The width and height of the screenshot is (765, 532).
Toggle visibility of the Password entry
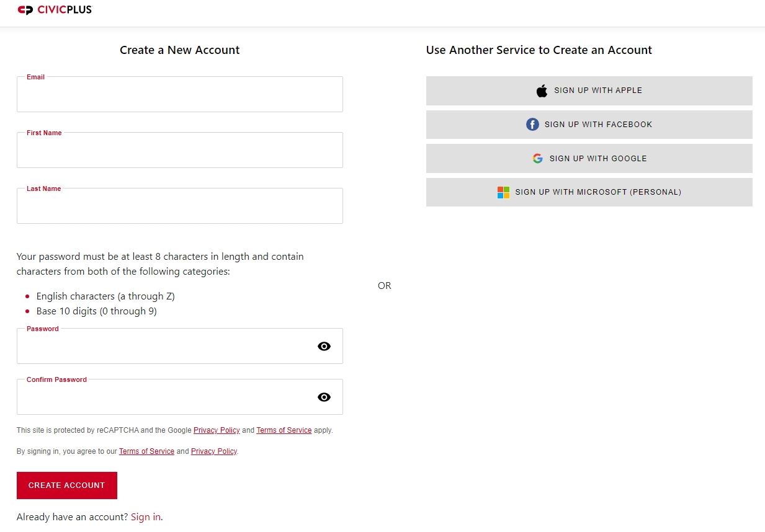tap(324, 346)
